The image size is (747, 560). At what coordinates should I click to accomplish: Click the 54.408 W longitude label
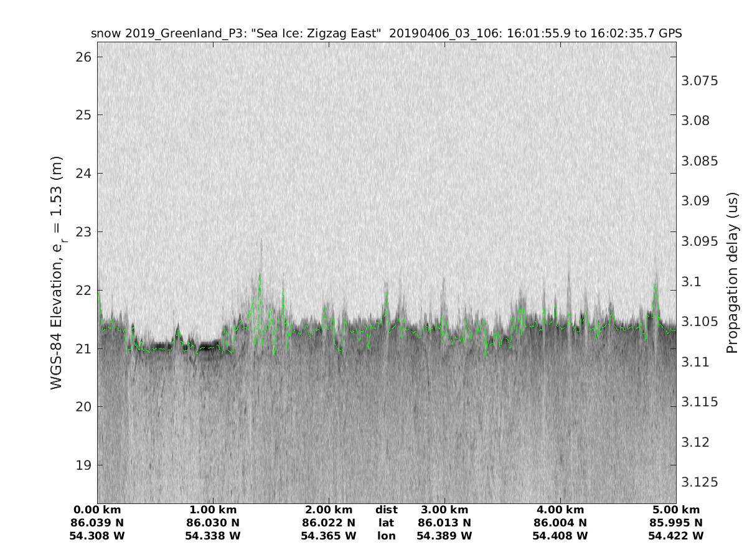(560, 536)
